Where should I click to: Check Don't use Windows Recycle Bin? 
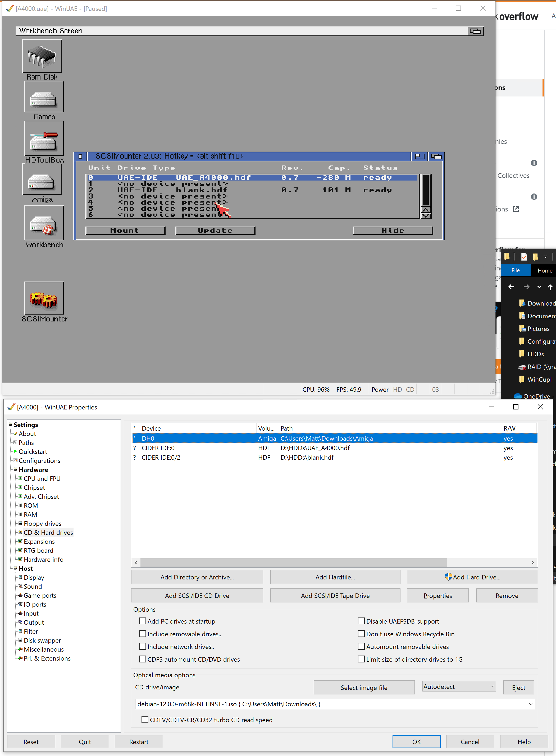pyautogui.click(x=361, y=634)
